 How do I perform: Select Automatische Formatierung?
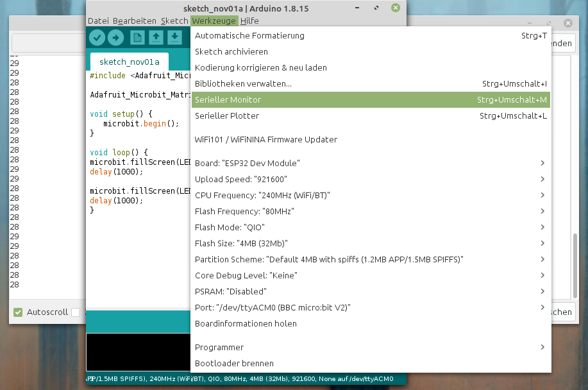(370, 36)
